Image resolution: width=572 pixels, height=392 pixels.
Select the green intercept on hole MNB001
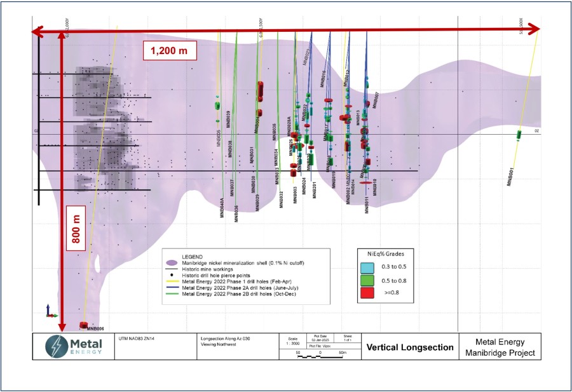[519, 135]
